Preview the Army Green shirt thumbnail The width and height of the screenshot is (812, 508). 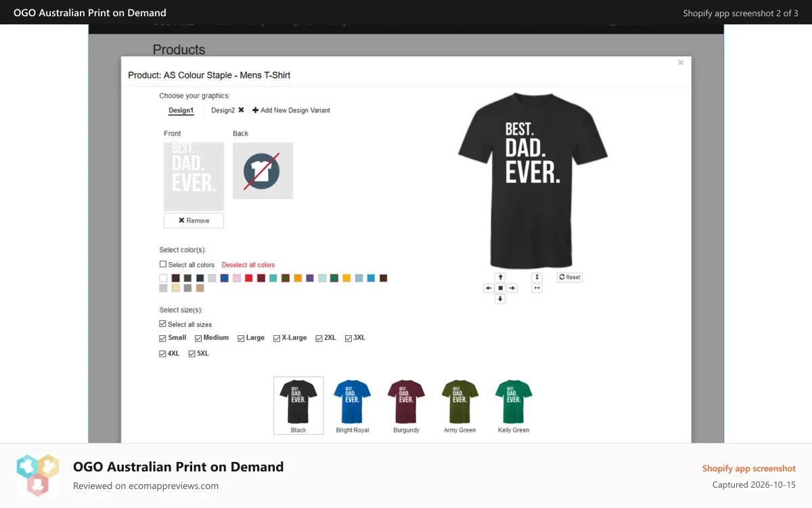pos(460,406)
